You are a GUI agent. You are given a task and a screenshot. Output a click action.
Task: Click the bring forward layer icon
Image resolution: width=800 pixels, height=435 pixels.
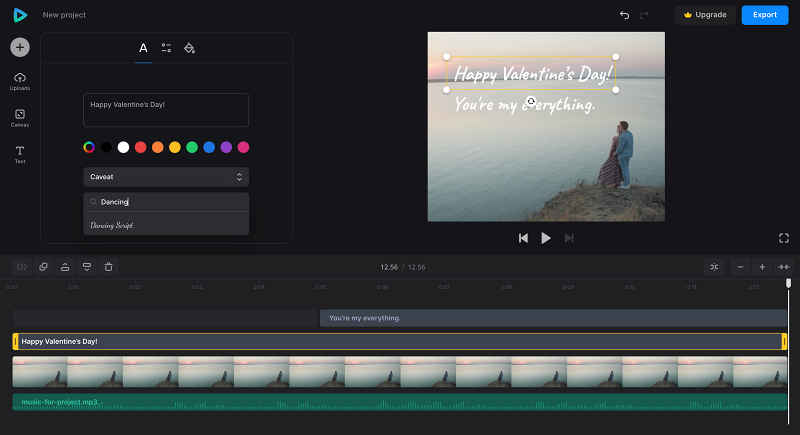(65, 267)
